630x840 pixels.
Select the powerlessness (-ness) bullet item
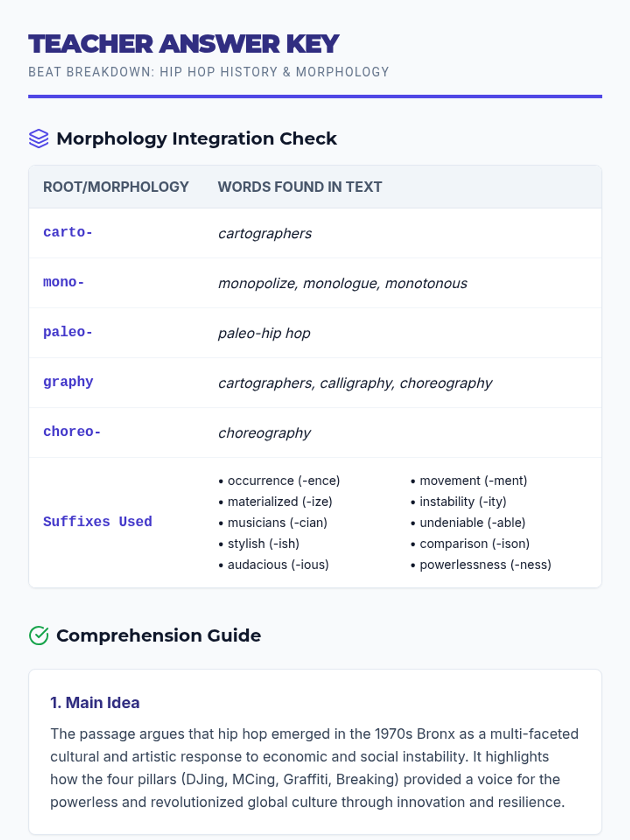click(x=481, y=564)
